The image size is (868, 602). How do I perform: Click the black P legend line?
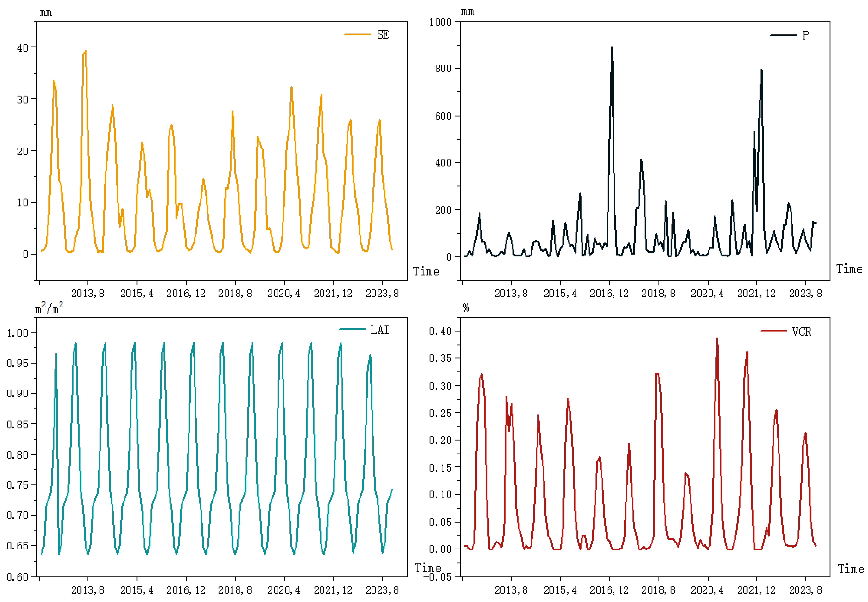783,35
